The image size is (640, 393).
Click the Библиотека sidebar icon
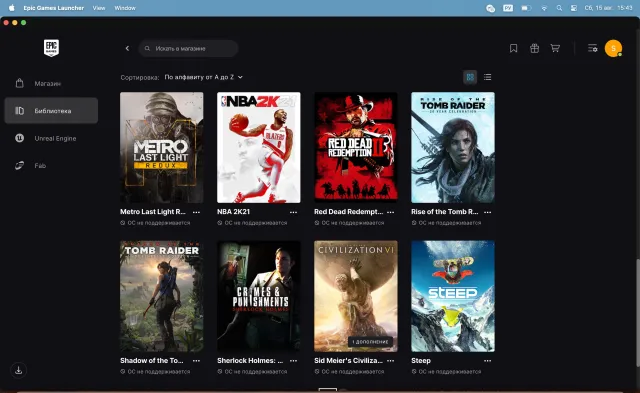pos(20,111)
